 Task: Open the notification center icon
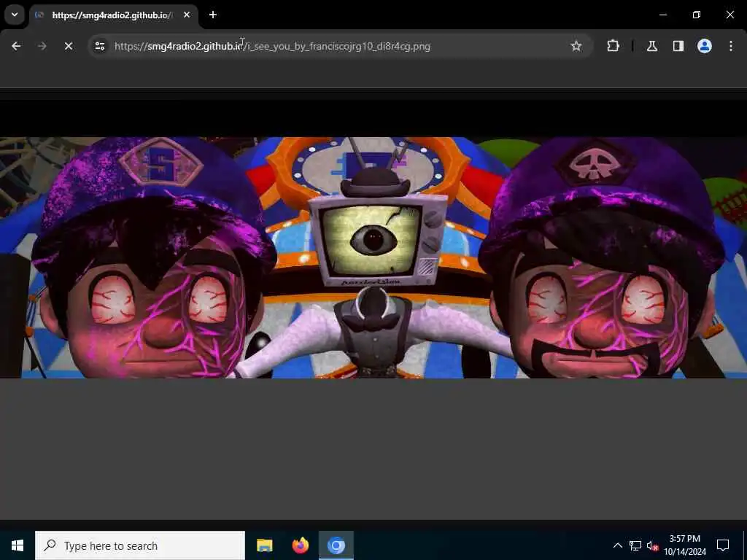(x=723, y=545)
